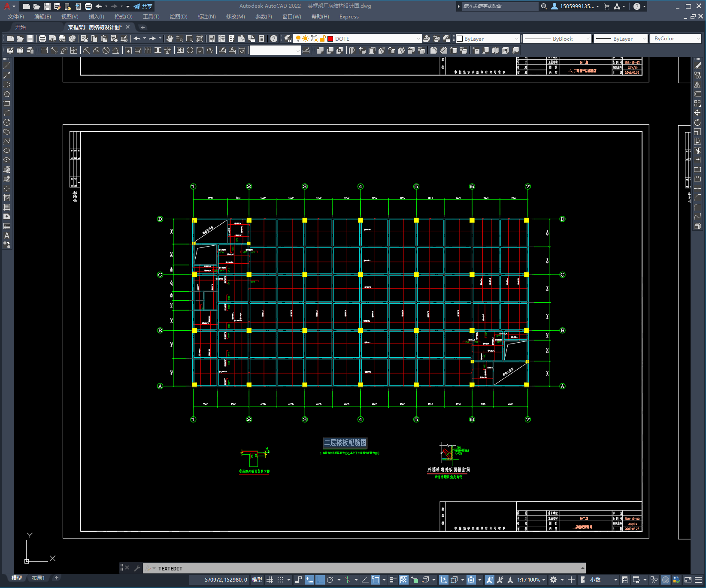Click the red layer color swatch for DOTE

pos(330,39)
